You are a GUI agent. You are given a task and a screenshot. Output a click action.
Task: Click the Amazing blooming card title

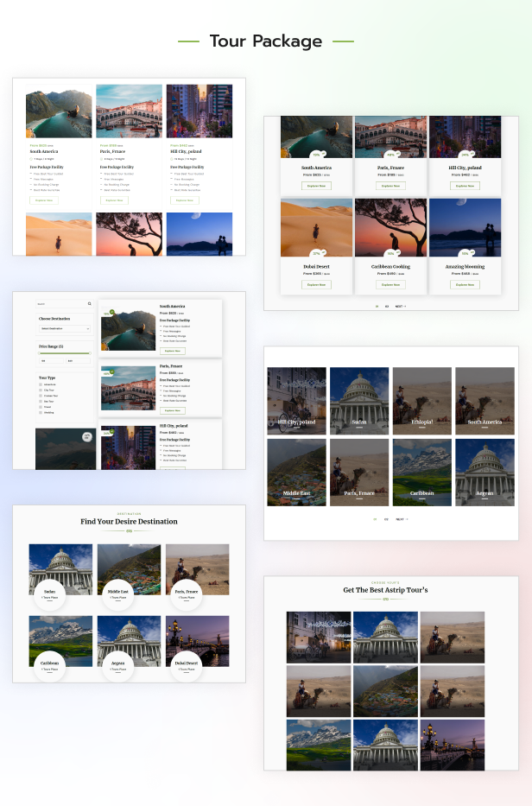(x=465, y=266)
